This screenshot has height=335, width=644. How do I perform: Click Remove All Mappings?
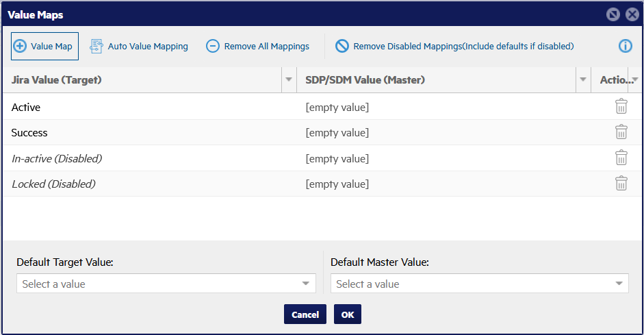[257, 47]
